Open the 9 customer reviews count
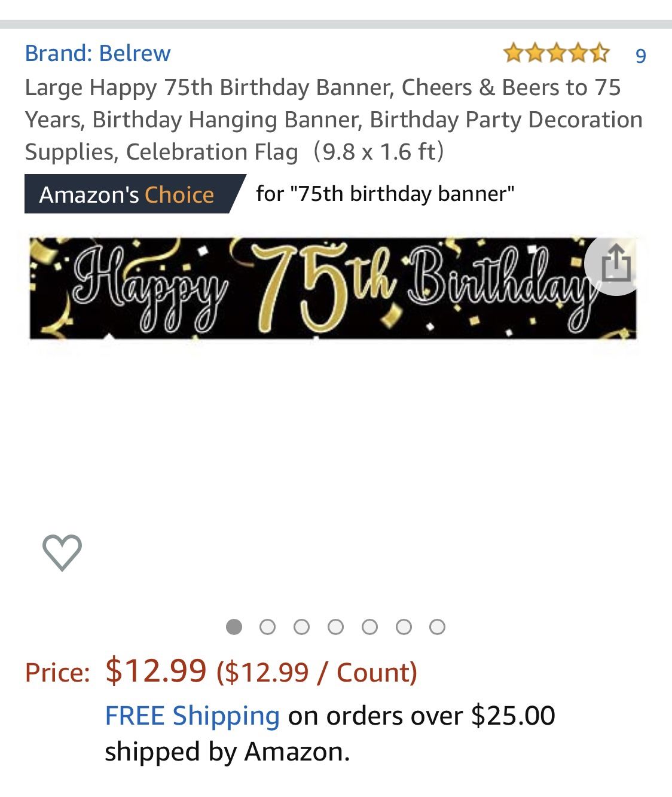 640,56
